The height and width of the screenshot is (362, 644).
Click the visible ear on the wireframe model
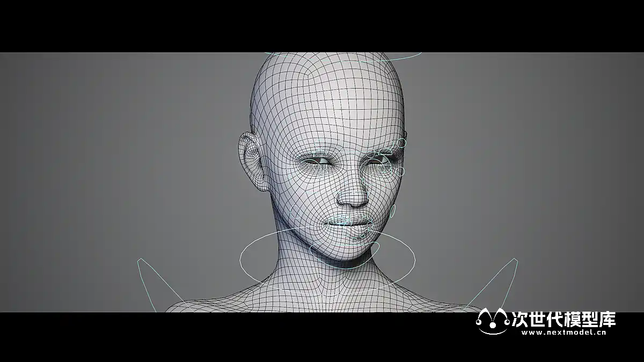point(251,161)
